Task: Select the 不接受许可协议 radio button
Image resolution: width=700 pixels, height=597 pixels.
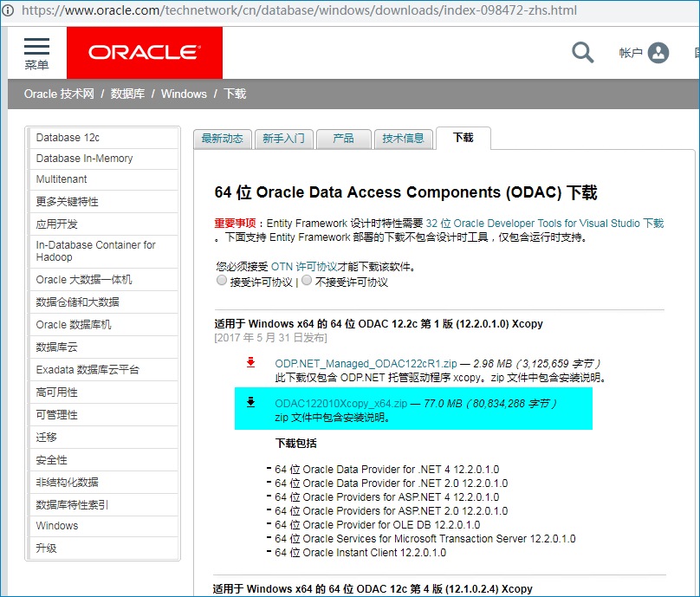Action: point(307,281)
